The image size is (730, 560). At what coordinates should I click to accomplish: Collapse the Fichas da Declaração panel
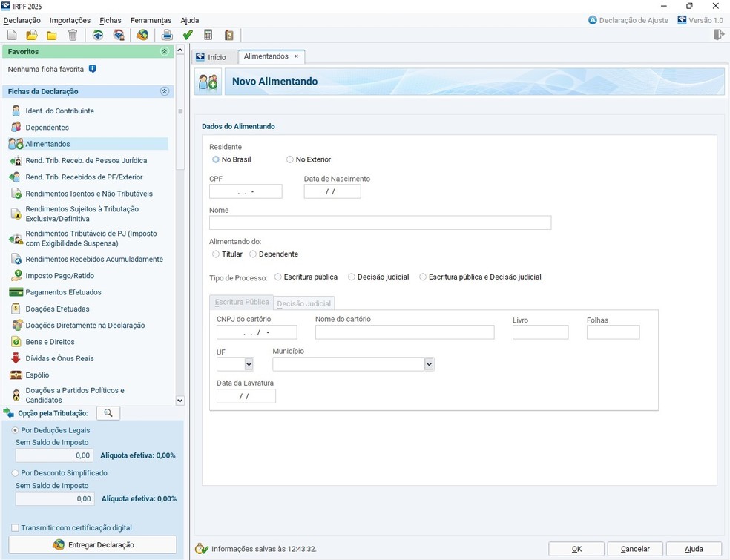point(165,92)
